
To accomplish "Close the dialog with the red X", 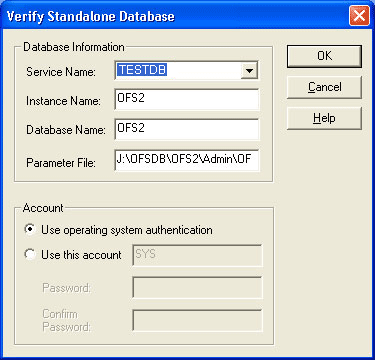I will tap(359, 16).
